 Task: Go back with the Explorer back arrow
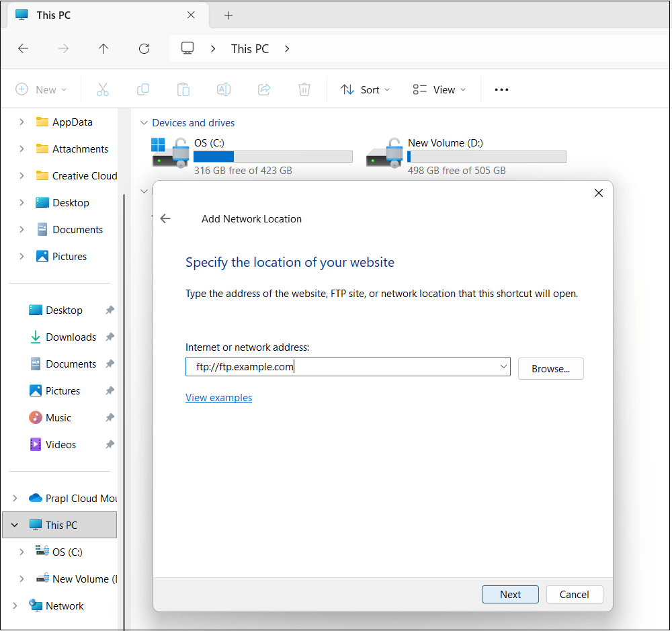coord(23,48)
